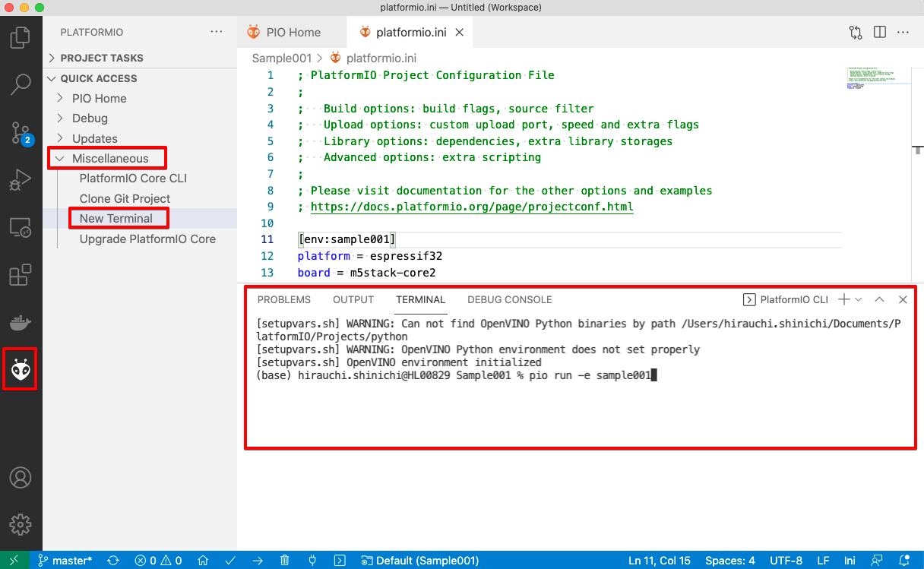Open the PlatformIO sidebar via the alien icon
The height and width of the screenshot is (569, 924).
point(21,369)
